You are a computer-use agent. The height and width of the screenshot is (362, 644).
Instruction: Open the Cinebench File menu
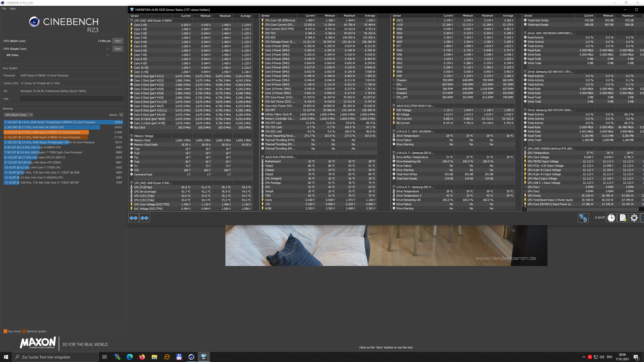point(4,9)
